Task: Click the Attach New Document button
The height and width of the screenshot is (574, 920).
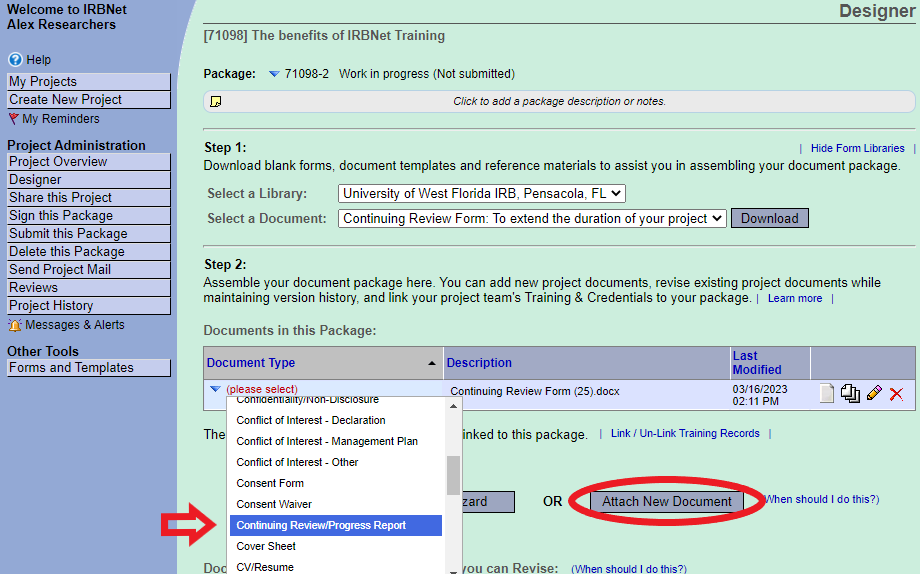Action: click(x=667, y=502)
